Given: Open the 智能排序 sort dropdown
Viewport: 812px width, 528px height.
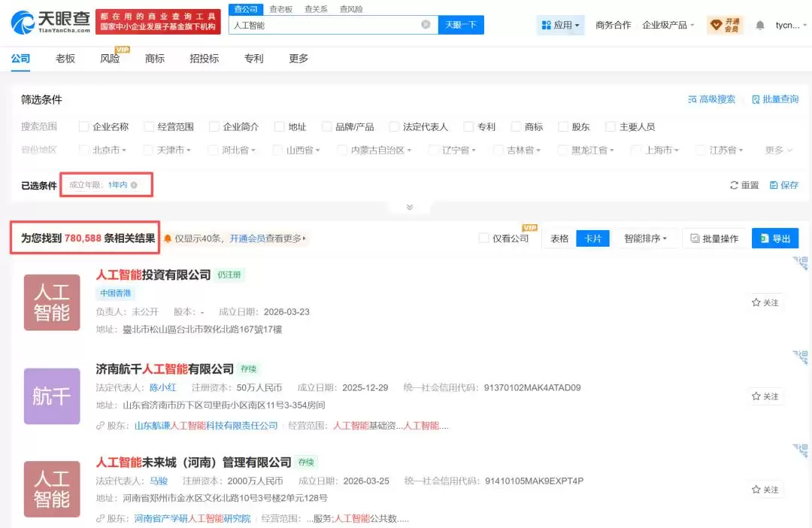Looking at the screenshot, I should [x=645, y=238].
